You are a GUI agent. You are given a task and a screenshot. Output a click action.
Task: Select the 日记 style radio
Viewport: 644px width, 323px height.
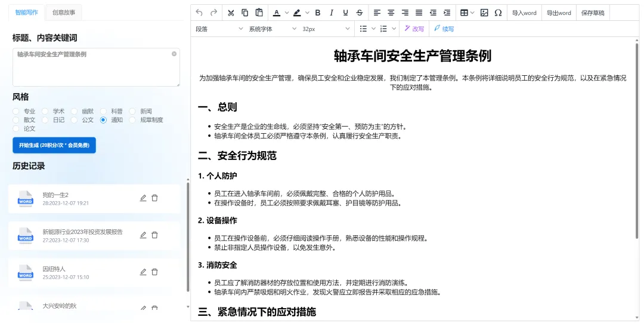[x=45, y=120]
